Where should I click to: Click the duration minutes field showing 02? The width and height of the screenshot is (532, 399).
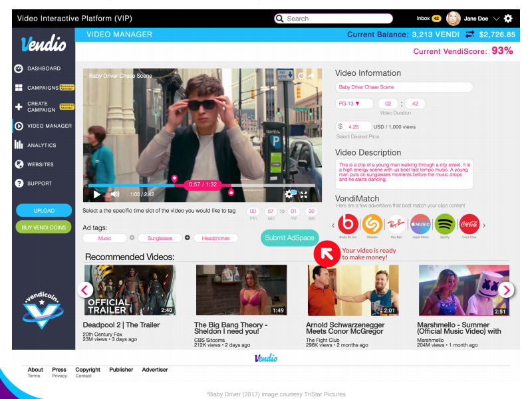(x=388, y=104)
